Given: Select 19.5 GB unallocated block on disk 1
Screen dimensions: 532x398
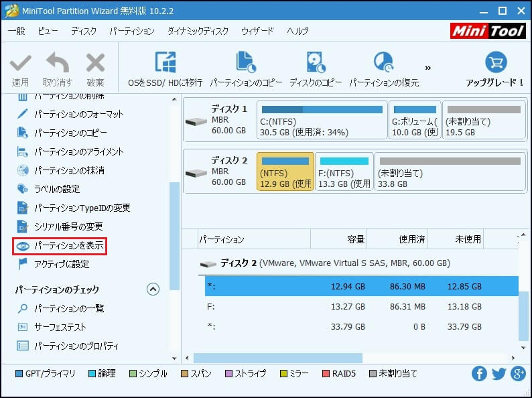Looking at the screenshot, I should coord(484,120).
